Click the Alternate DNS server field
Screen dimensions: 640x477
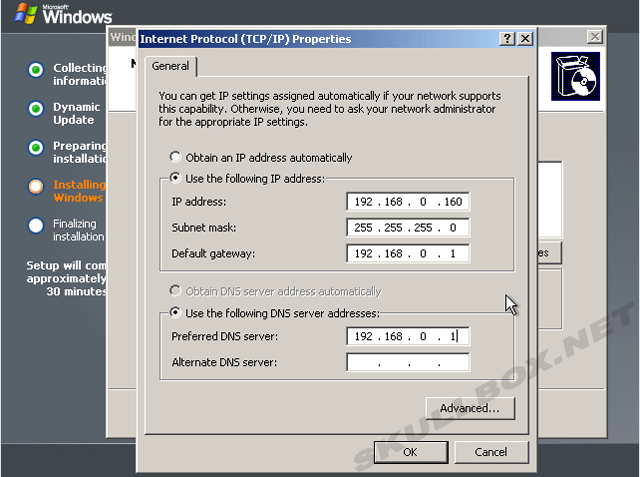408,362
